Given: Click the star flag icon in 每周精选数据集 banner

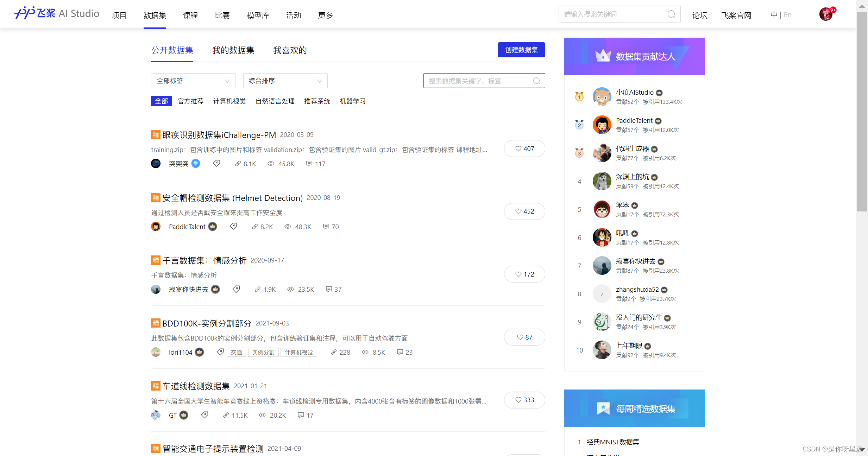Looking at the screenshot, I should (x=603, y=408).
